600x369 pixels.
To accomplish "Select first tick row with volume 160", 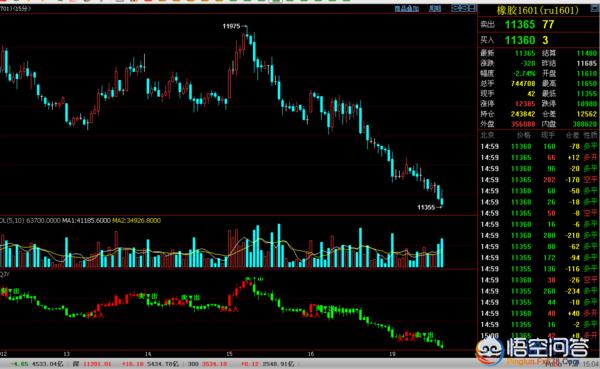I will (x=538, y=146).
